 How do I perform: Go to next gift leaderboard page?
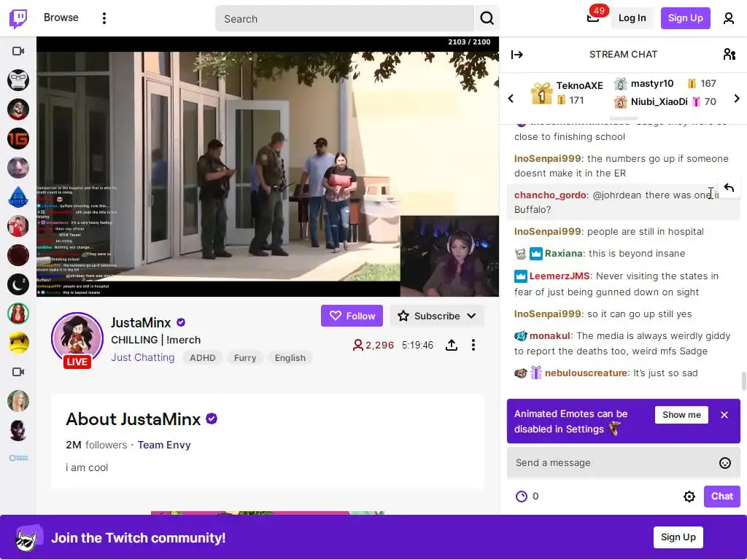(x=737, y=98)
